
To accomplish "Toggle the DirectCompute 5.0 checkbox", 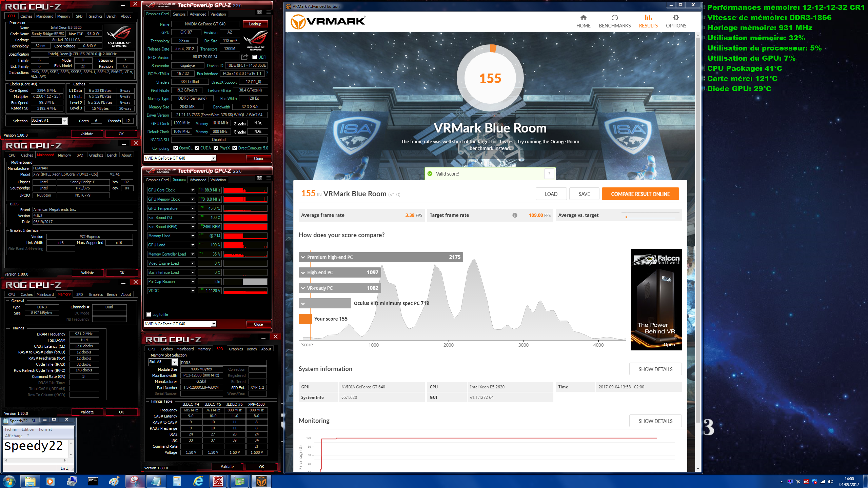I will click(x=234, y=148).
